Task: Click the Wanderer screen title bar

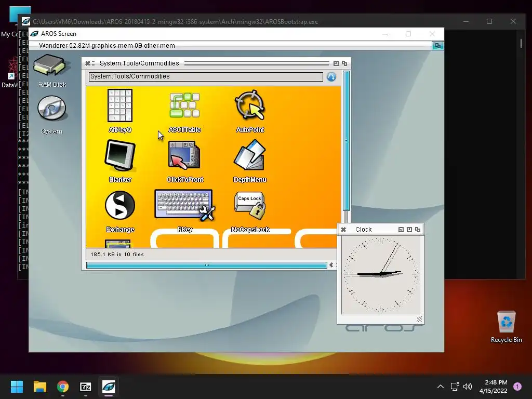Action: (x=230, y=46)
